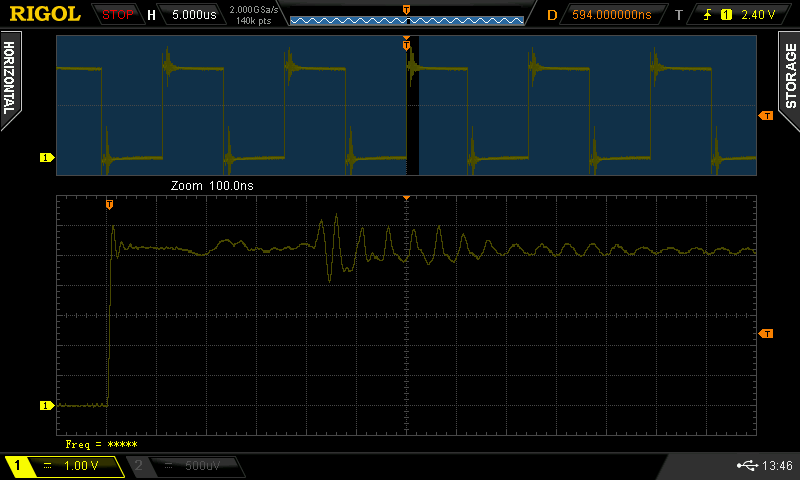Click the Freq = ***** measurement readout
The height and width of the screenshot is (480, 800).
click(x=102, y=444)
